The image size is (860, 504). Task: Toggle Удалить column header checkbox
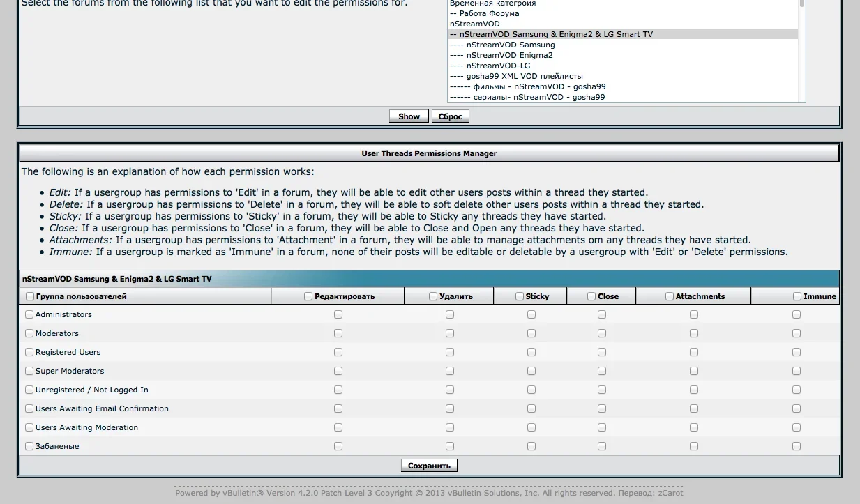pyautogui.click(x=433, y=296)
